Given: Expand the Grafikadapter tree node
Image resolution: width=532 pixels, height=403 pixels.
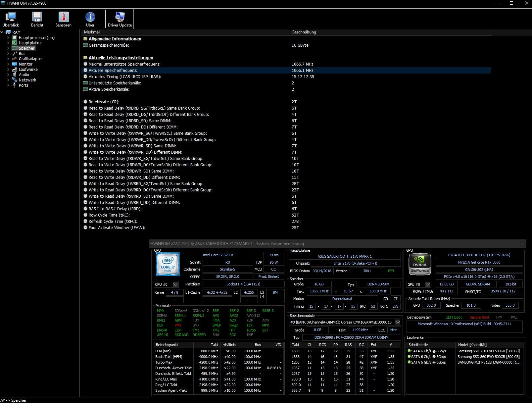Looking at the screenshot, I should click(x=8, y=59).
